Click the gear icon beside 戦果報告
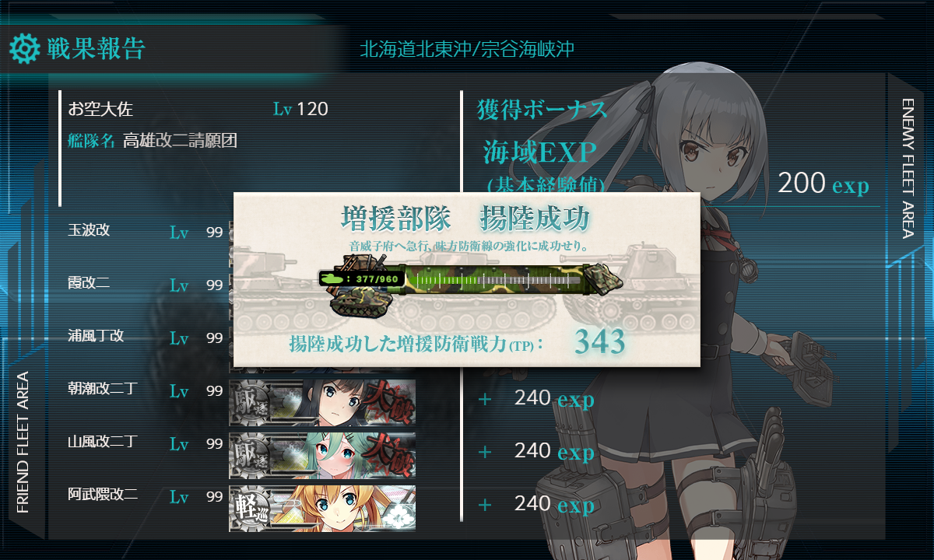This screenshot has width=934, height=560. pyautogui.click(x=24, y=49)
